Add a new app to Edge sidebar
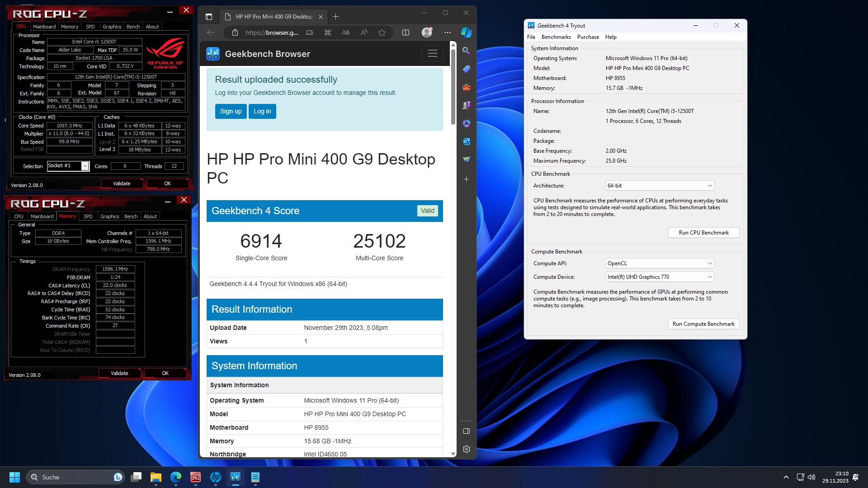868x488 pixels. coord(467,179)
